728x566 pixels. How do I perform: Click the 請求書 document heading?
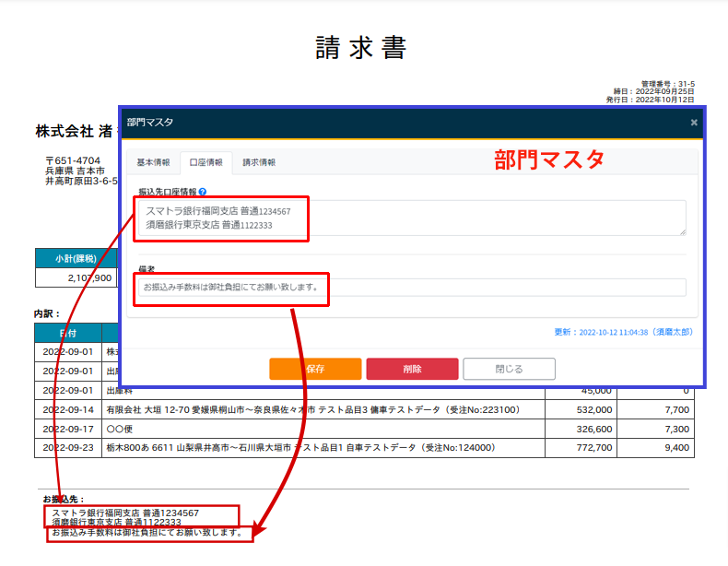coord(361,48)
